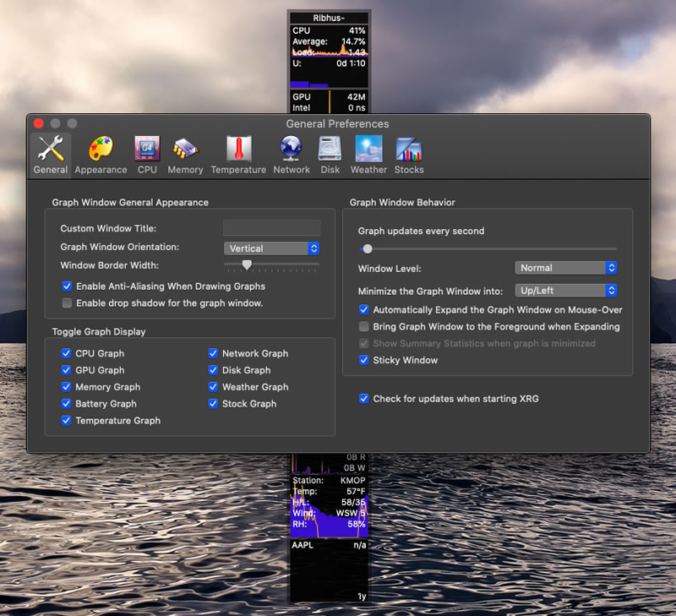The image size is (676, 616).
Task: Click the Custom Window Title field
Action: (x=271, y=228)
